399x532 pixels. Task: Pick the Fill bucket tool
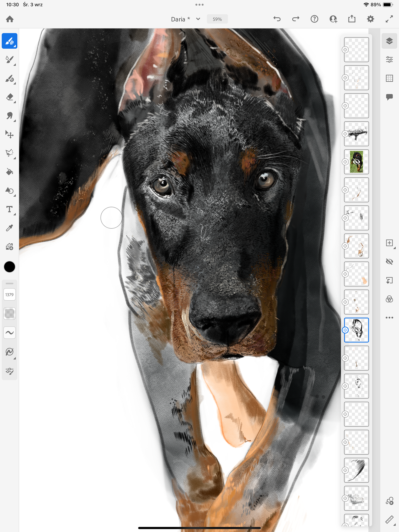[x=9, y=172]
